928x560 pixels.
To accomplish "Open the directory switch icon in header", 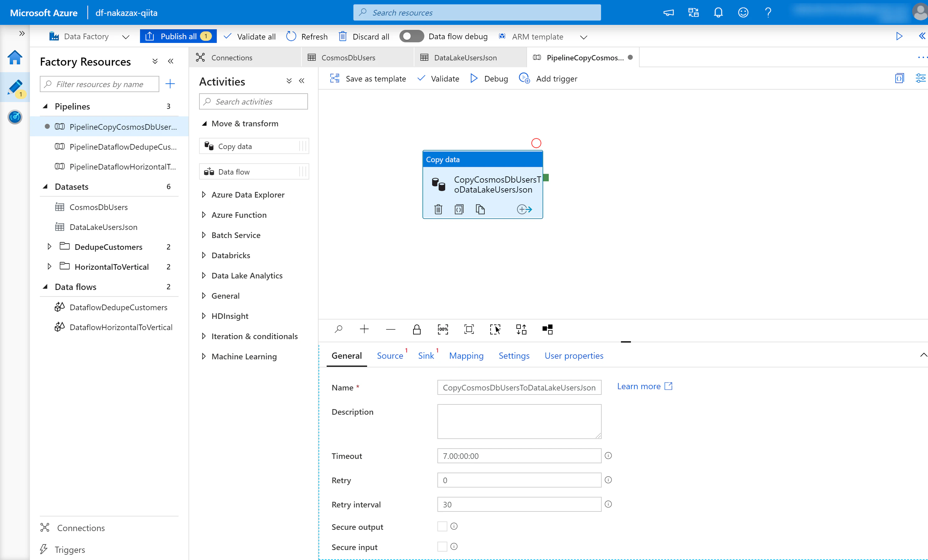I will pos(693,13).
